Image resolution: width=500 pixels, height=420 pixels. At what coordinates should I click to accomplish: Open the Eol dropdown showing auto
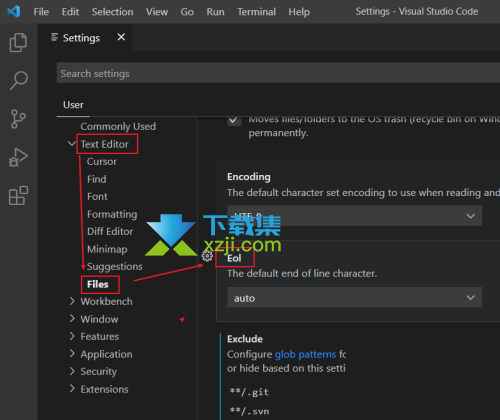354,297
